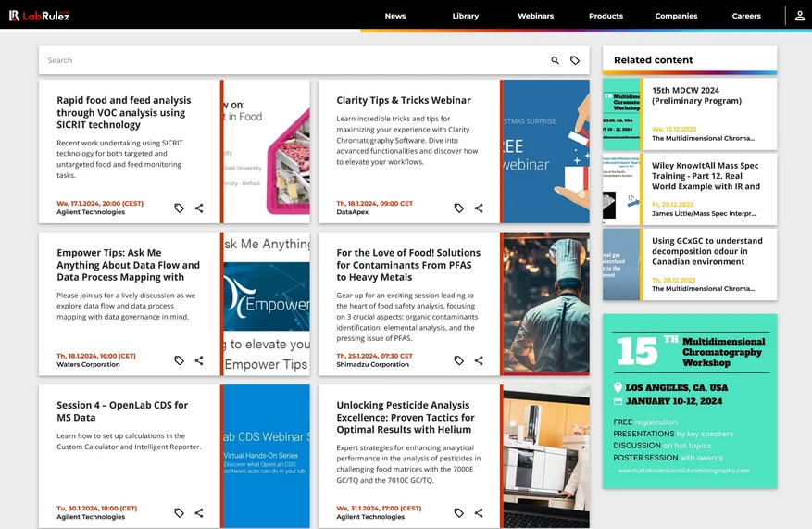Open the Library menu

[x=466, y=16]
